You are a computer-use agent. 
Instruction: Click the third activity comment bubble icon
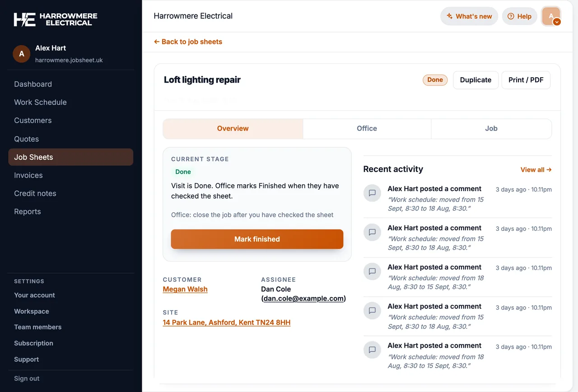[x=372, y=271]
